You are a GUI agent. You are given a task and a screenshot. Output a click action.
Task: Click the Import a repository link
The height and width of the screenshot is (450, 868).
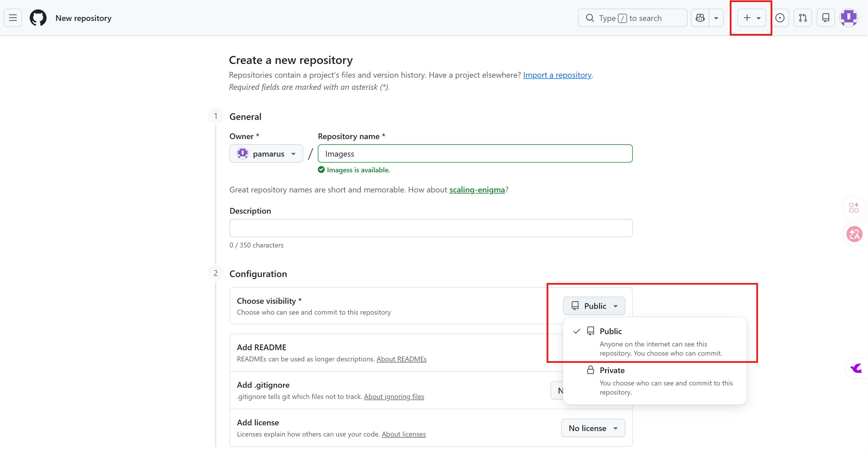[x=557, y=75]
